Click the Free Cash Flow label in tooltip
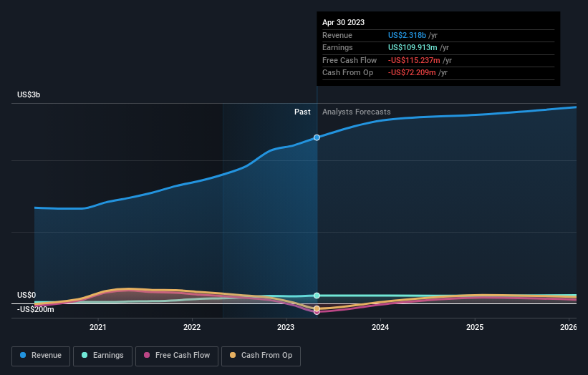 coord(350,60)
